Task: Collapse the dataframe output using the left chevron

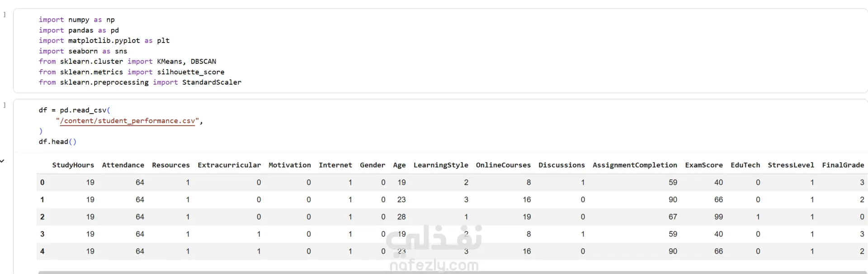Action: [2, 161]
